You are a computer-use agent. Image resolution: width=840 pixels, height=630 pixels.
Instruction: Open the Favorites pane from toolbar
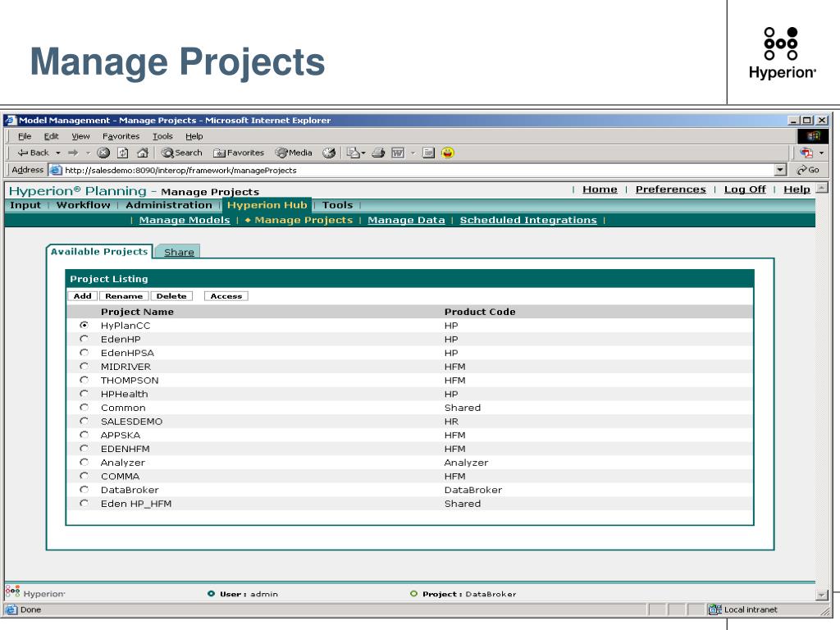239,153
